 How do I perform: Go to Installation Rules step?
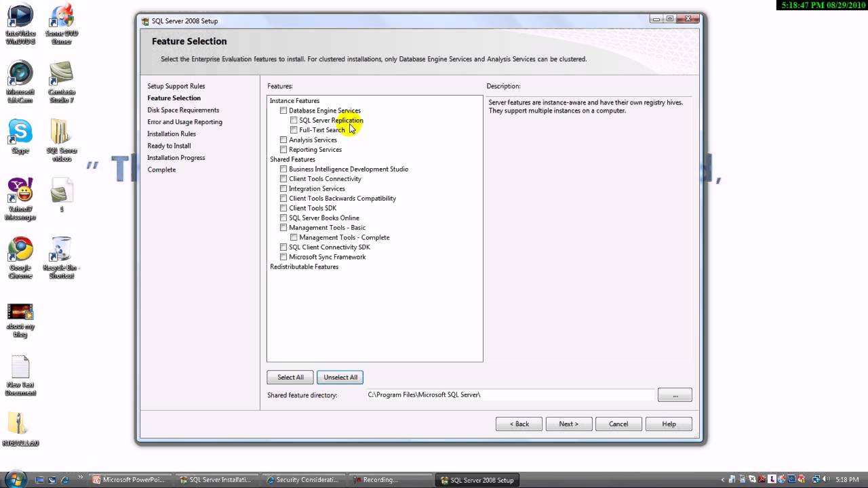click(172, 134)
